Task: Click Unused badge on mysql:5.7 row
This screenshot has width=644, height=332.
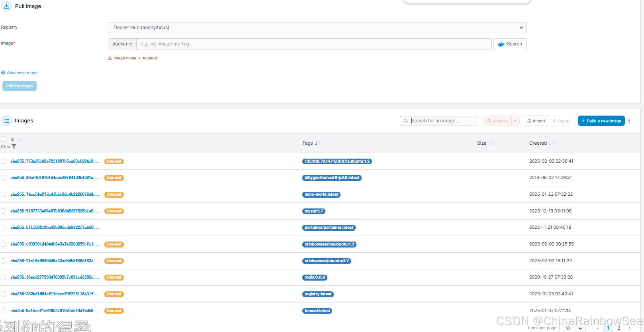Action: tap(114, 211)
